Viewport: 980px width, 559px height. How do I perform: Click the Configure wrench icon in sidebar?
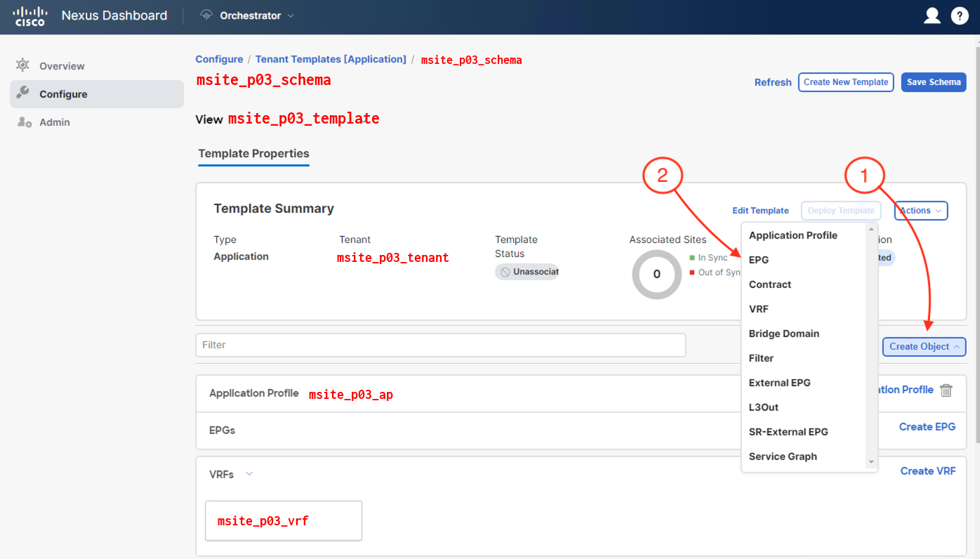pyautogui.click(x=23, y=93)
